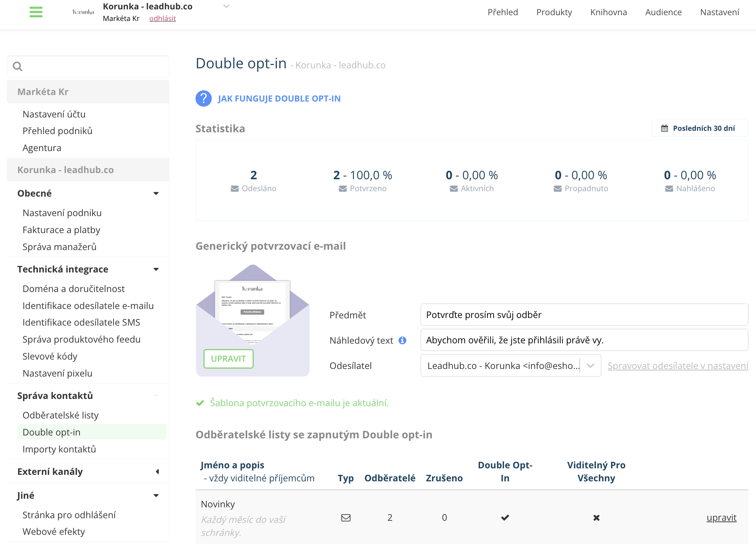Edit the Náhledový text field
This screenshot has height=550, width=756.
point(584,340)
